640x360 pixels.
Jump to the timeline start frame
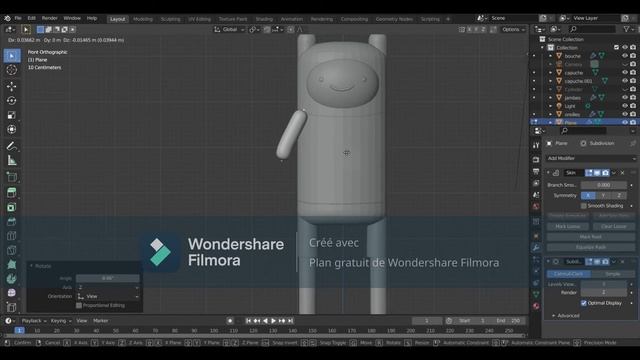[248, 321]
